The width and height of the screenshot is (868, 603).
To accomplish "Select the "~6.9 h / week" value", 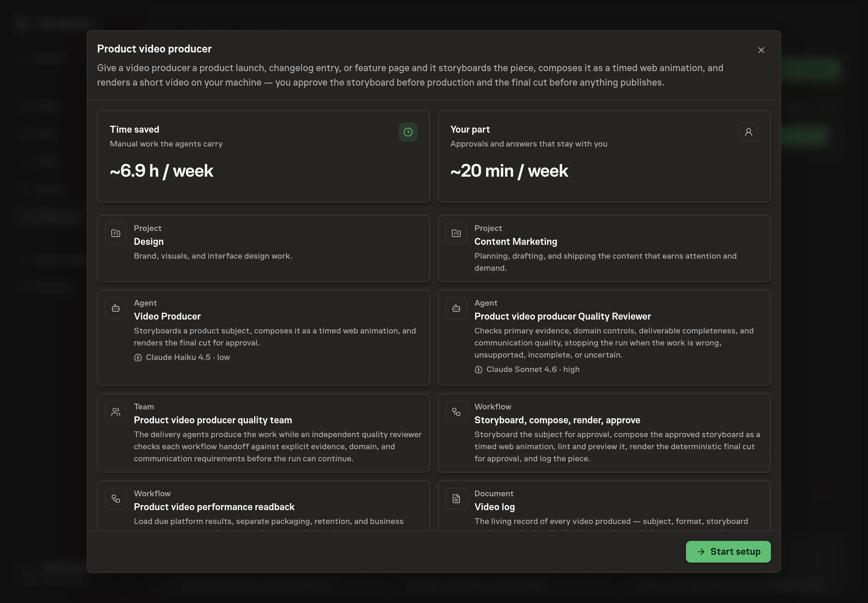I will (x=161, y=171).
